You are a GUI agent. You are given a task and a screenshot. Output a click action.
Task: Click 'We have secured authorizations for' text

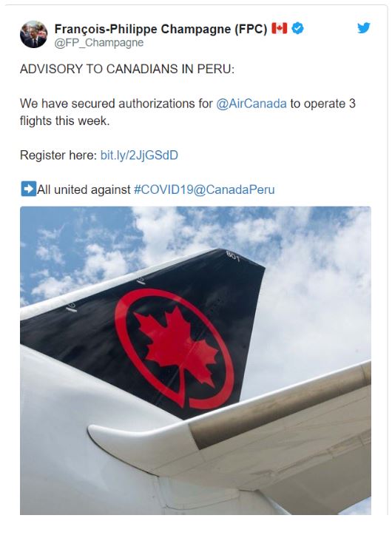pyautogui.click(x=116, y=104)
